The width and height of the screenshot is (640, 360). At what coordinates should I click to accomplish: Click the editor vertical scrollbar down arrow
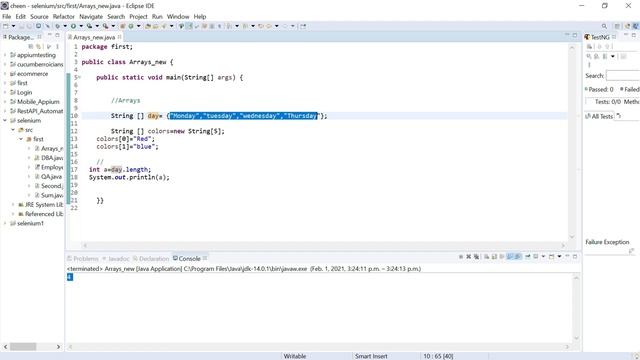[x=572, y=237]
